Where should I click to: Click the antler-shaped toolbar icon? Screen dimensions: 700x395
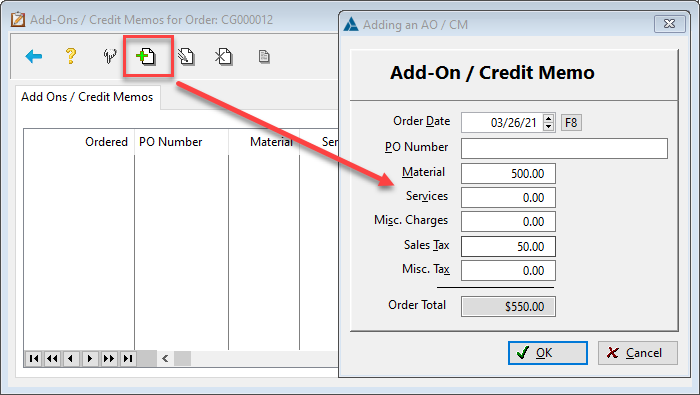pos(109,56)
